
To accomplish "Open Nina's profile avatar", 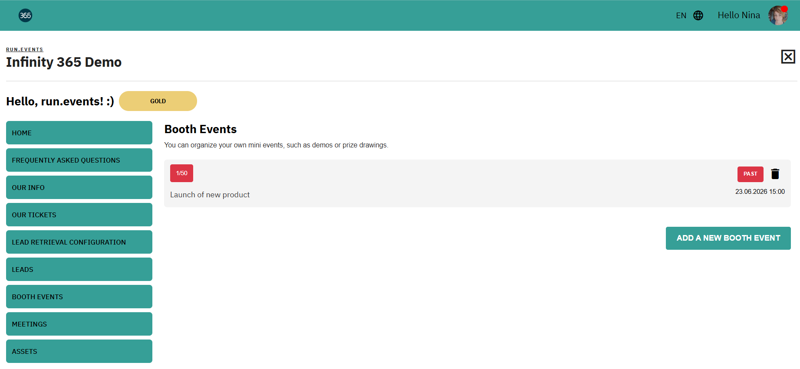I will [778, 15].
